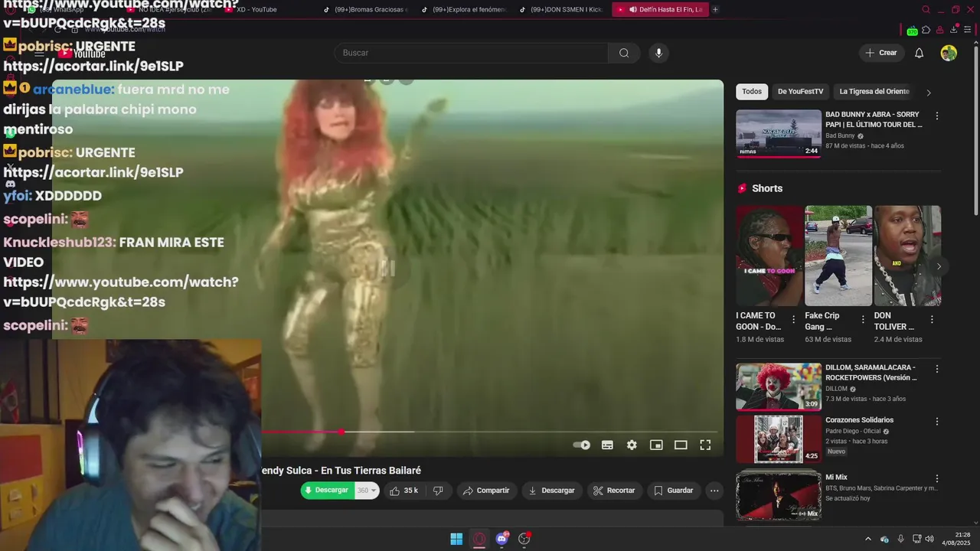Screen dimensions: 980x551
Task: Click the gray Descargar button
Action: (x=551, y=491)
